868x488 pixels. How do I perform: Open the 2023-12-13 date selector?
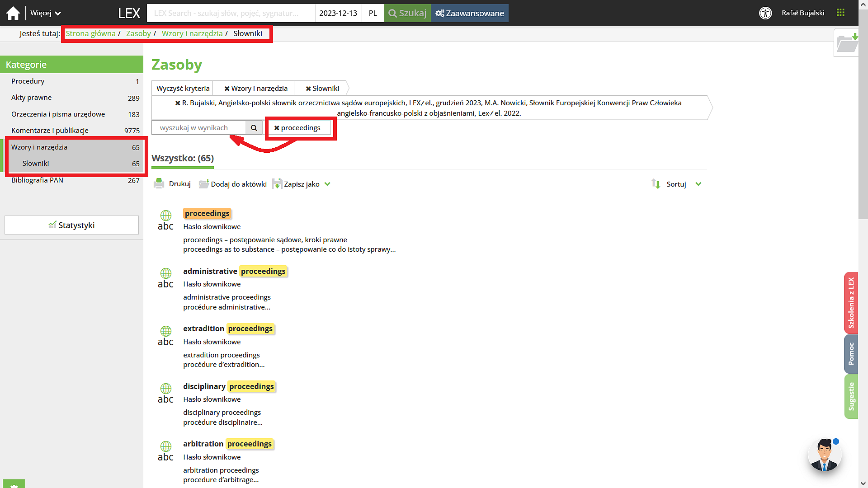338,13
